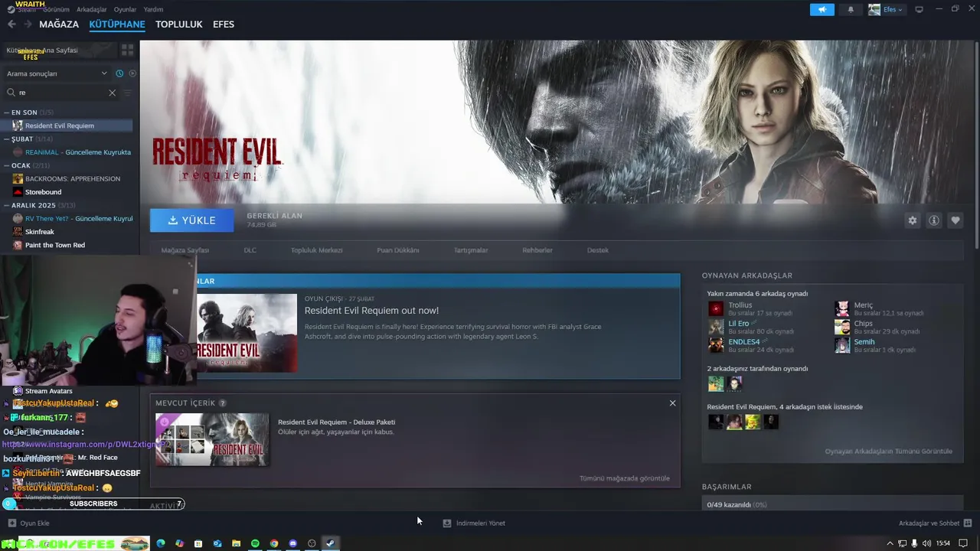Open Topluluk Merkezi tab

click(316, 250)
